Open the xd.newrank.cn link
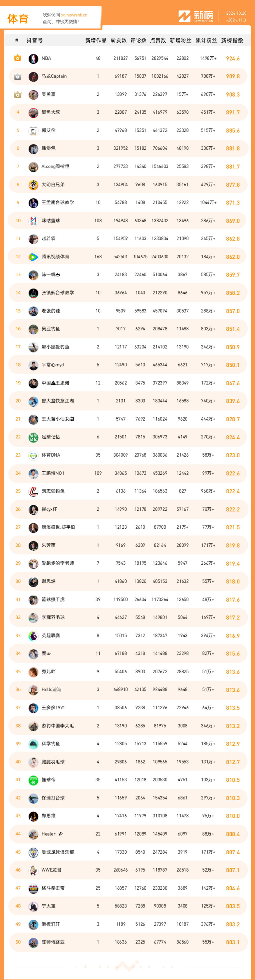 [x=74, y=15]
